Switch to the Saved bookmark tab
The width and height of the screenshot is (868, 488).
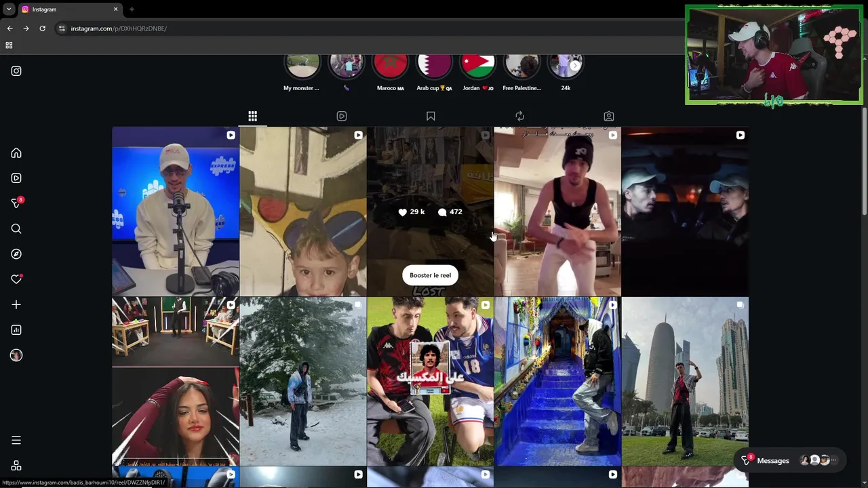pyautogui.click(x=431, y=117)
